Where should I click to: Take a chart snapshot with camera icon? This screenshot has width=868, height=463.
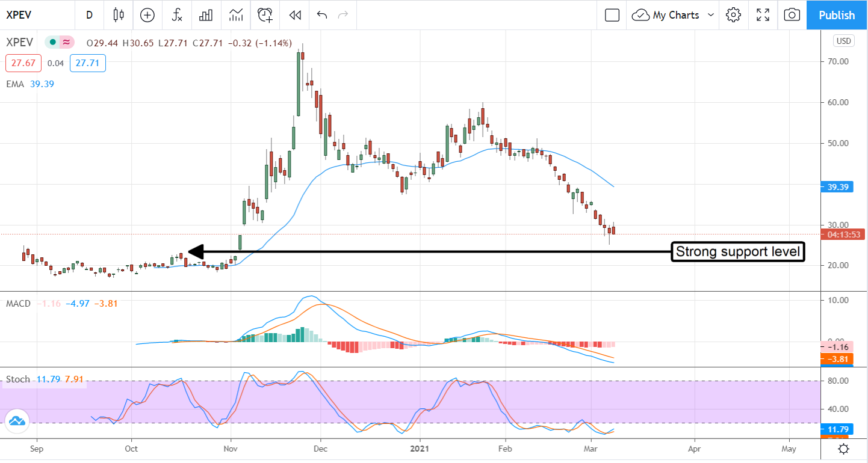[792, 15]
